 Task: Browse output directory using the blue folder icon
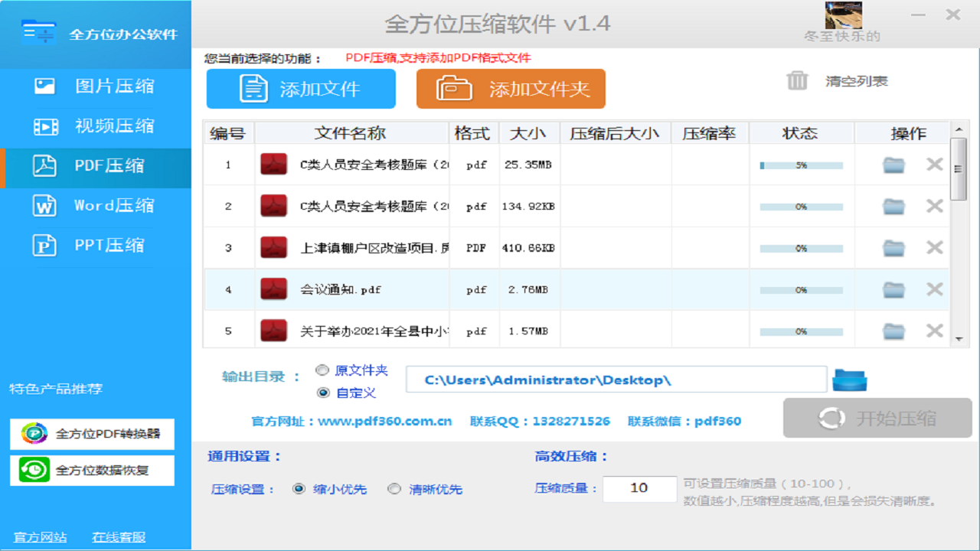tap(849, 378)
